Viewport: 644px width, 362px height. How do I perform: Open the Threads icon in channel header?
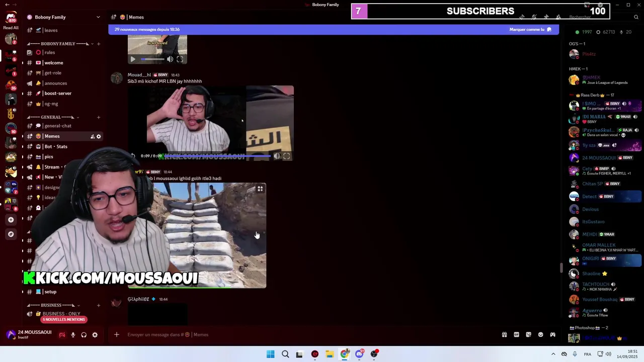(x=522, y=17)
